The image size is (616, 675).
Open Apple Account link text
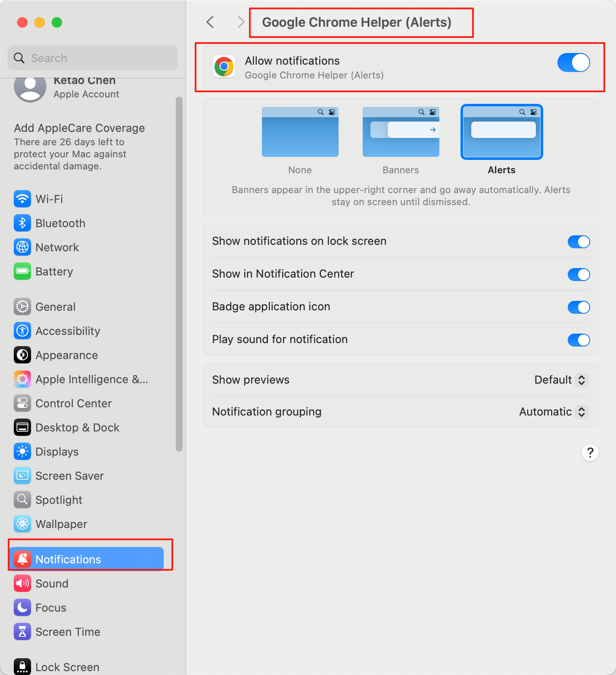[x=86, y=94]
